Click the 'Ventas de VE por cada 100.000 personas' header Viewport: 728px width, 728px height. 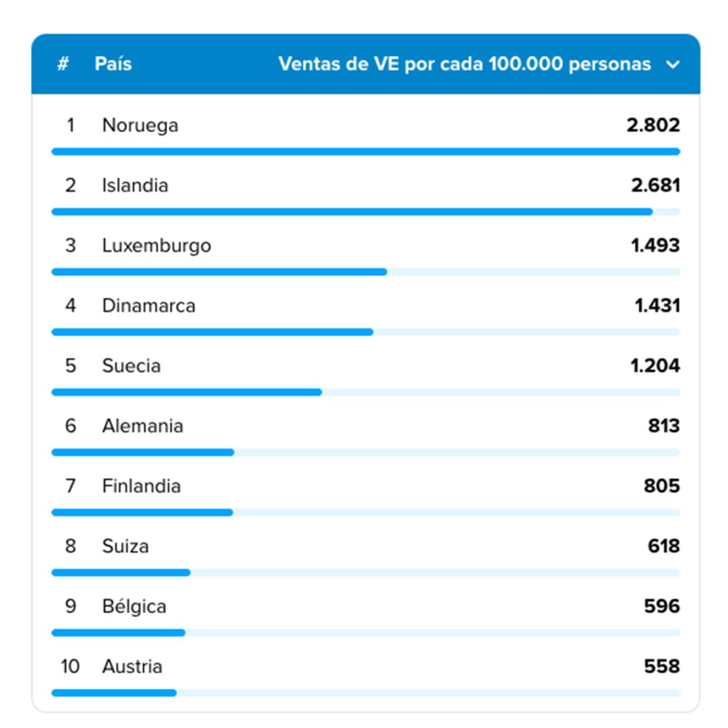click(x=464, y=64)
